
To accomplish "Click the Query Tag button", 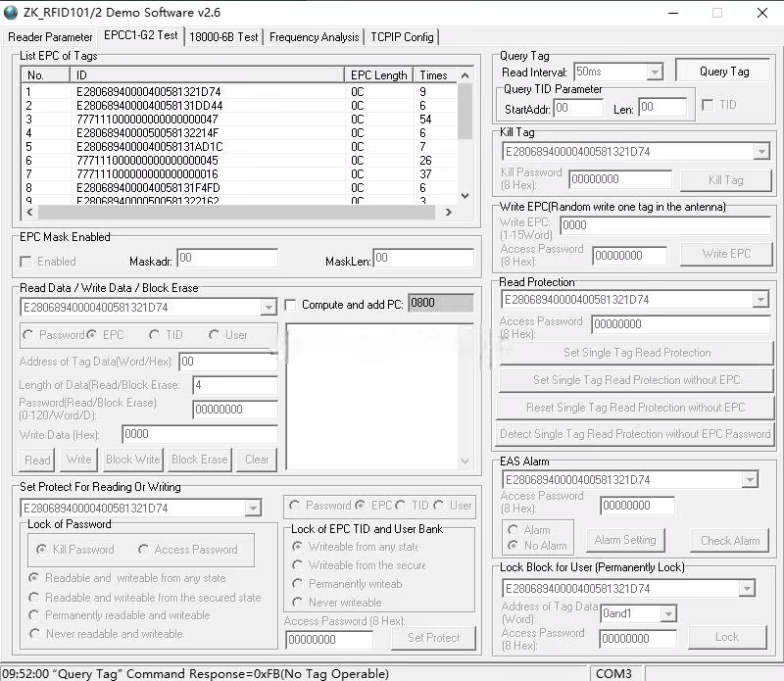I will pyautogui.click(x=723, y=72).
